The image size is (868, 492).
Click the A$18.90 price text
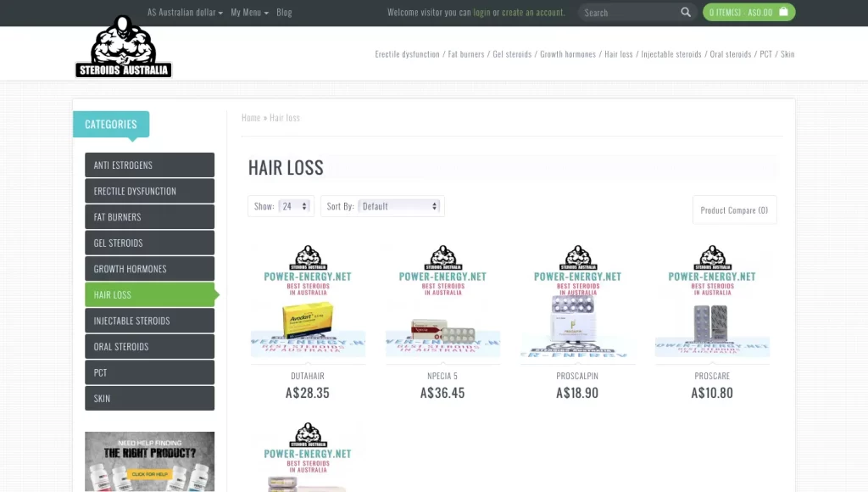point(577,393)
